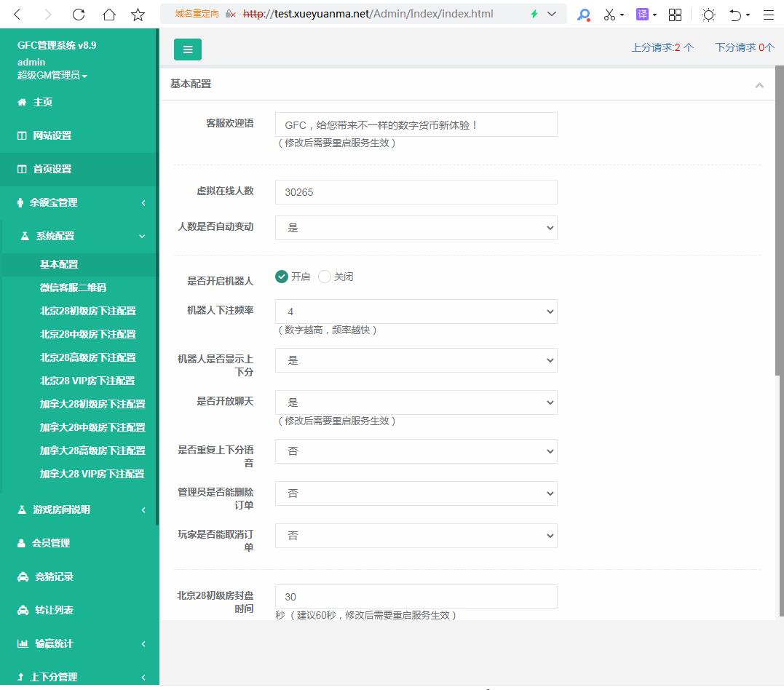
Task: Click the 域名重定向 address badge
Action: (x=197, y=14)
